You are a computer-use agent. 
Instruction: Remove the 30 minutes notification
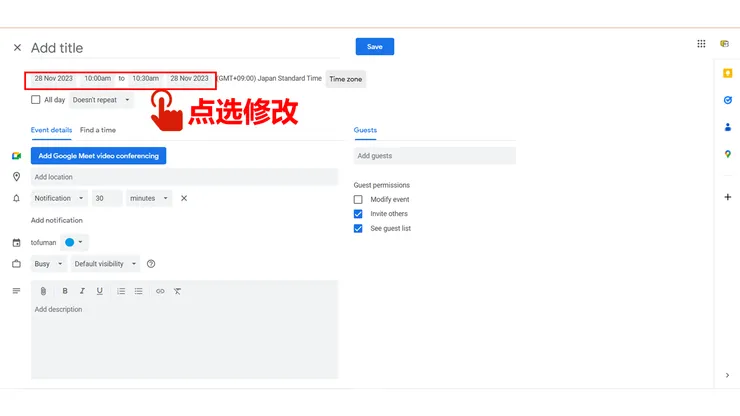[x=184, y=198]
